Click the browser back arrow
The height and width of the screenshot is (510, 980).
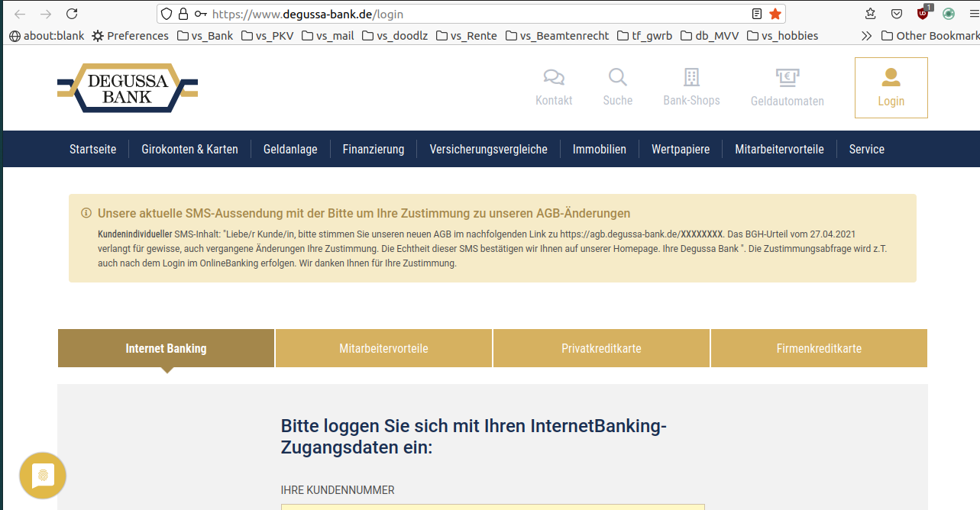pyautogui.click(x=20, y=14)
